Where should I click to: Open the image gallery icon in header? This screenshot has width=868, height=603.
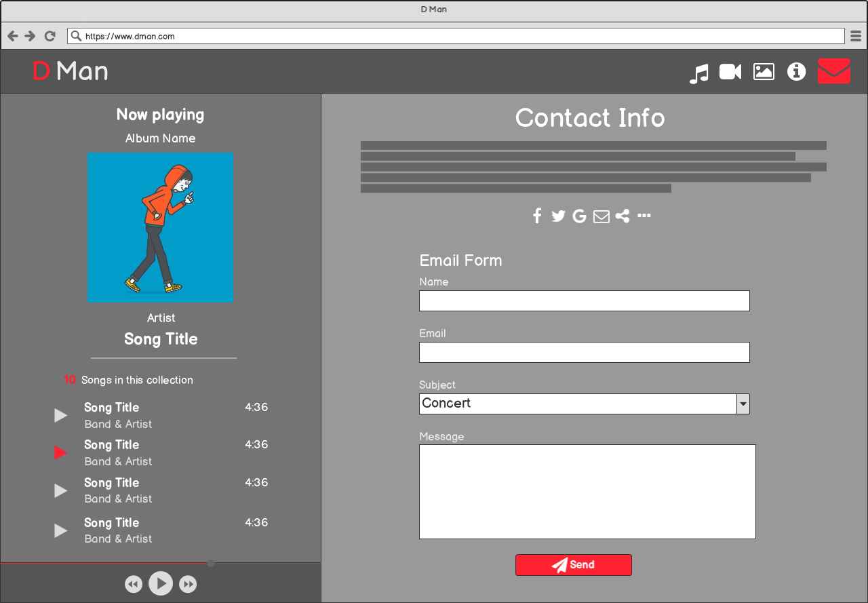tap(764, 71)
